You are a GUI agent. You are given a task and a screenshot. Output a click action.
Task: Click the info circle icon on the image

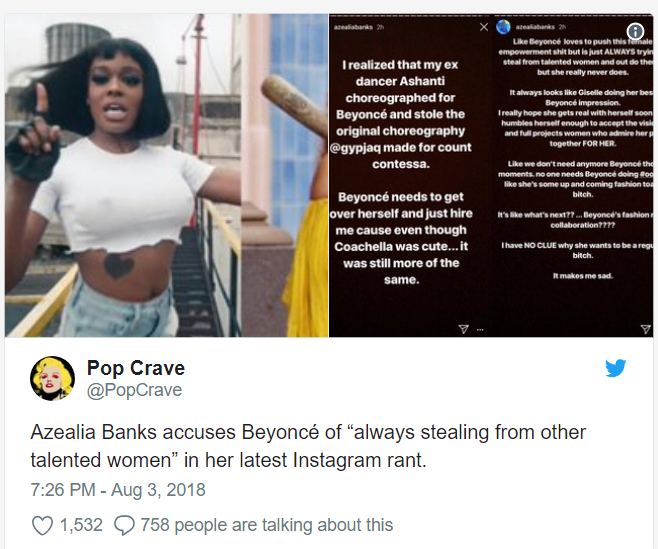point(635,31)
